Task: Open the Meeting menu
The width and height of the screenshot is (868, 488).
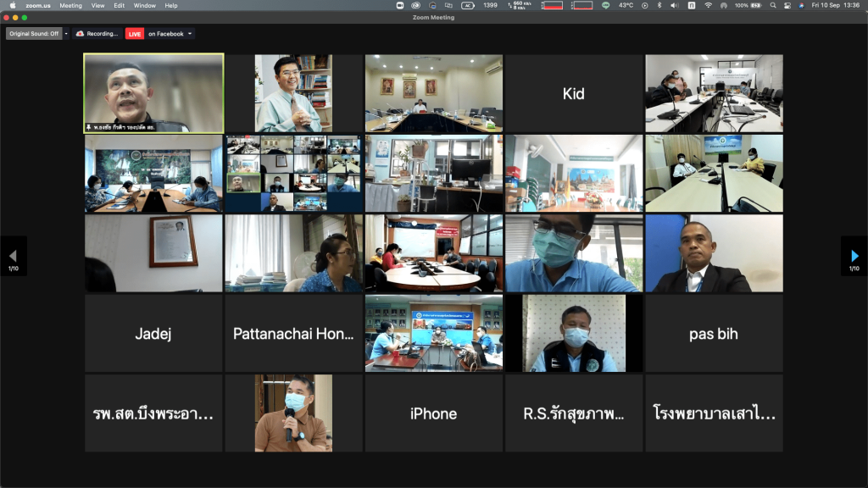Action: [x=70, y=5]
